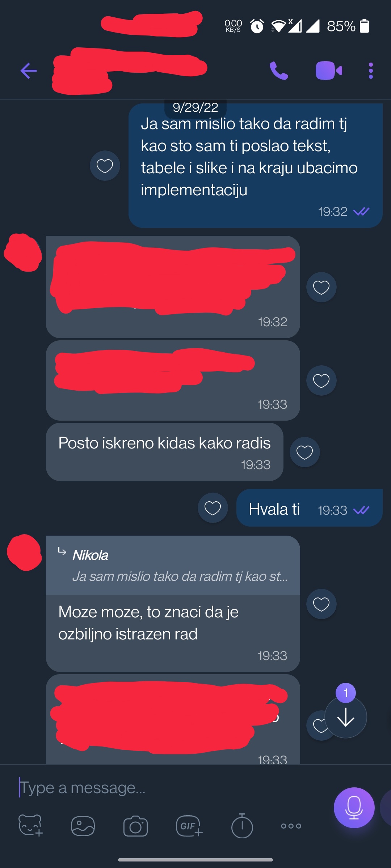The image size is (391, 868).
Task: Open the three-dot options menu
Action: [371, 71]
